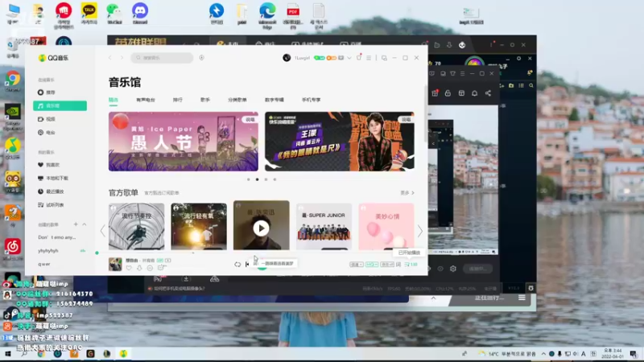644x362 pixels.
Task: Open 视频 section in sidebar
Action: click(47, 119)
